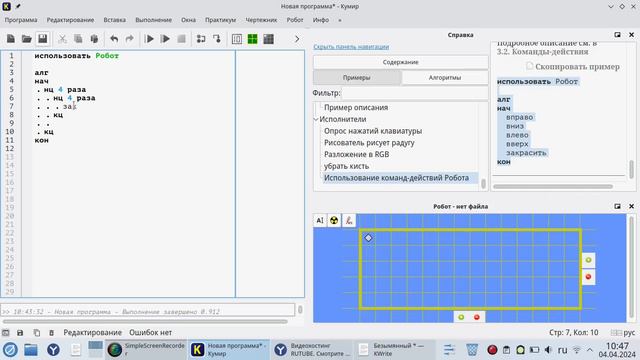Select Рисователь рисует радугу example

(x=369, y=143)
